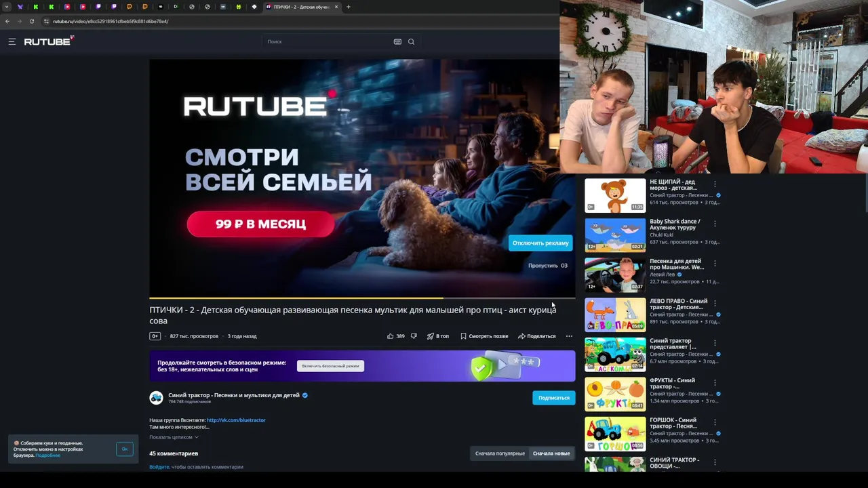The image size is (868, 488).
Task: Click the 'Baby Shark dance / Акуленок туруру' title
Action: click(x=675, y=224)
